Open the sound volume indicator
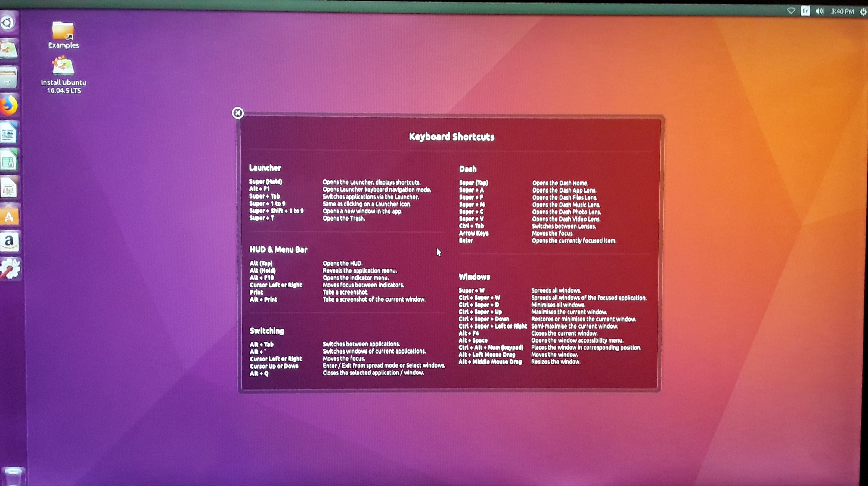This screenshot has width=868, height=486. 820,11
